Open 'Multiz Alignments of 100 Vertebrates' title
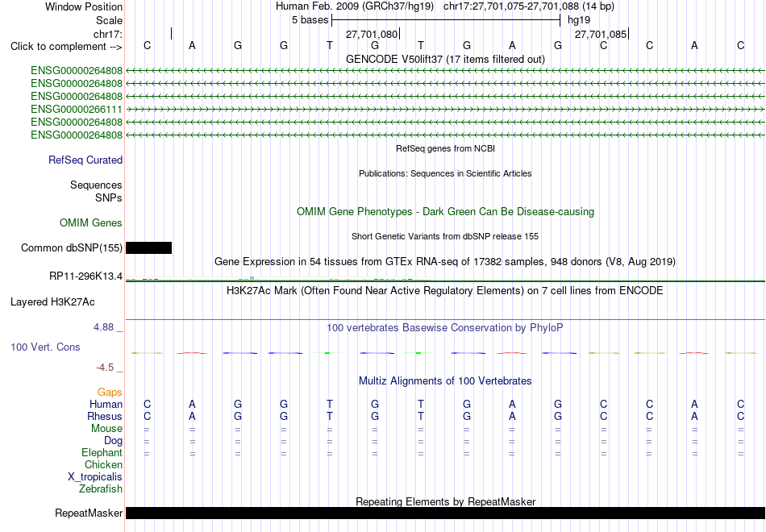The width and height of the screenshot is (766, 532). coord(445,381)
